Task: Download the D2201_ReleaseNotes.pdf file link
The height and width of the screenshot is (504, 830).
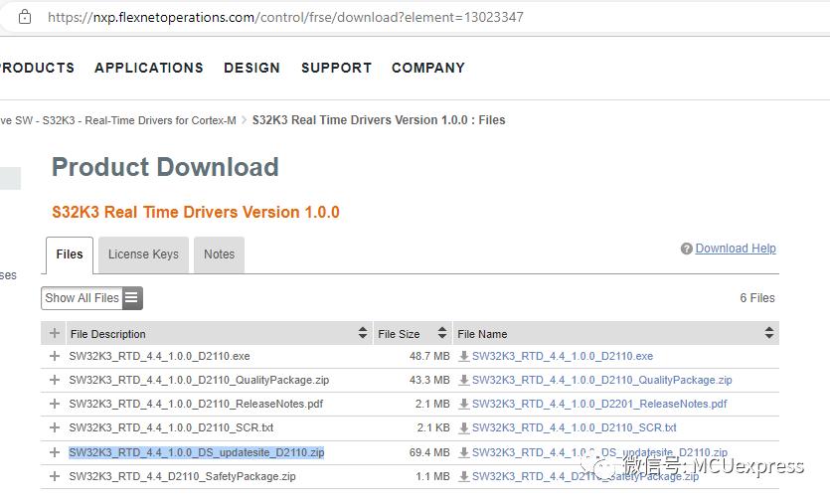Action: click(599, 404)
